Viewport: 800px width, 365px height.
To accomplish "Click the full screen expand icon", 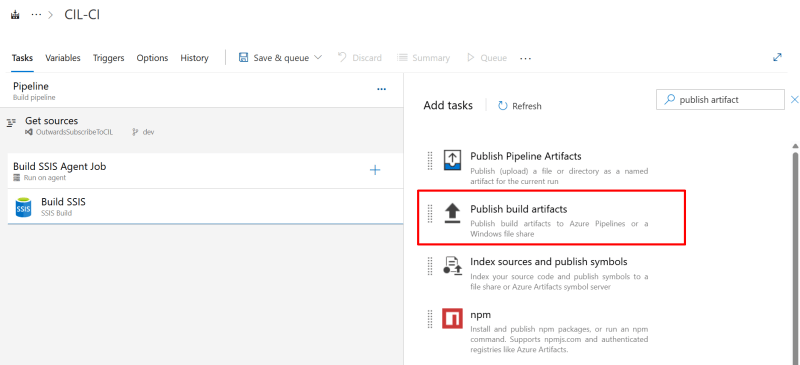I will pyautogui.click(x=777, y=57).
